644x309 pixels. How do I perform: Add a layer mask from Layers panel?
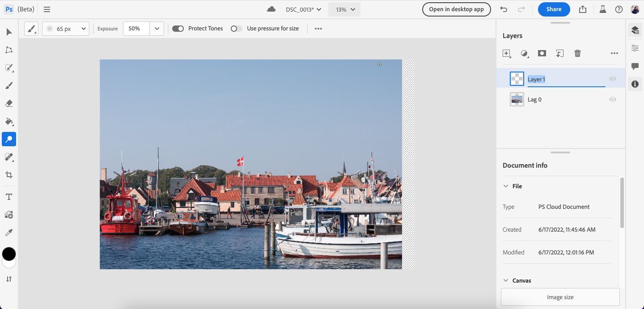[x=542, y=53]
